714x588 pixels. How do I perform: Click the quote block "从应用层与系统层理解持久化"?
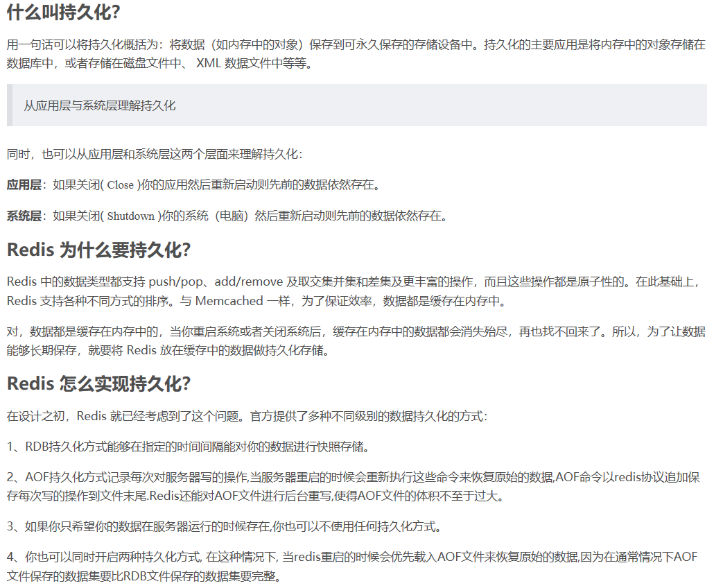(356, 105)
